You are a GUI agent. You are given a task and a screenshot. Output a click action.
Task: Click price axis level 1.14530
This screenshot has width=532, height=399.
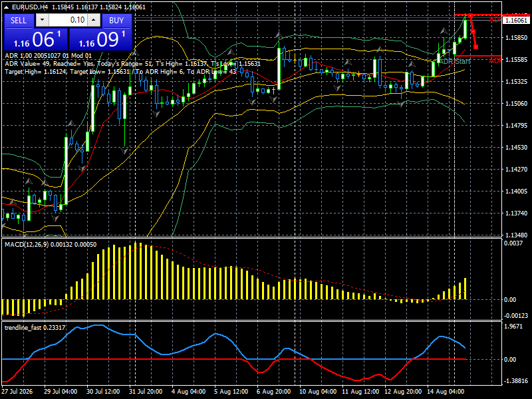coord(517,147)
